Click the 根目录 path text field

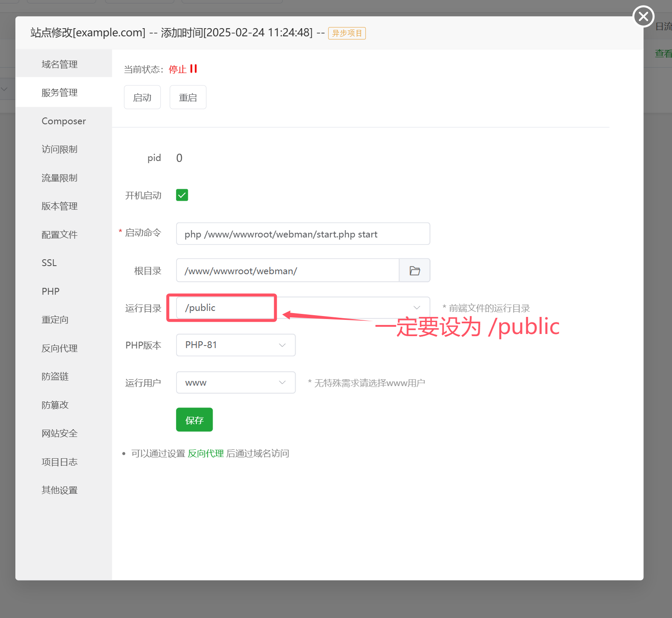pyautogui.click(x=287, y=271)
